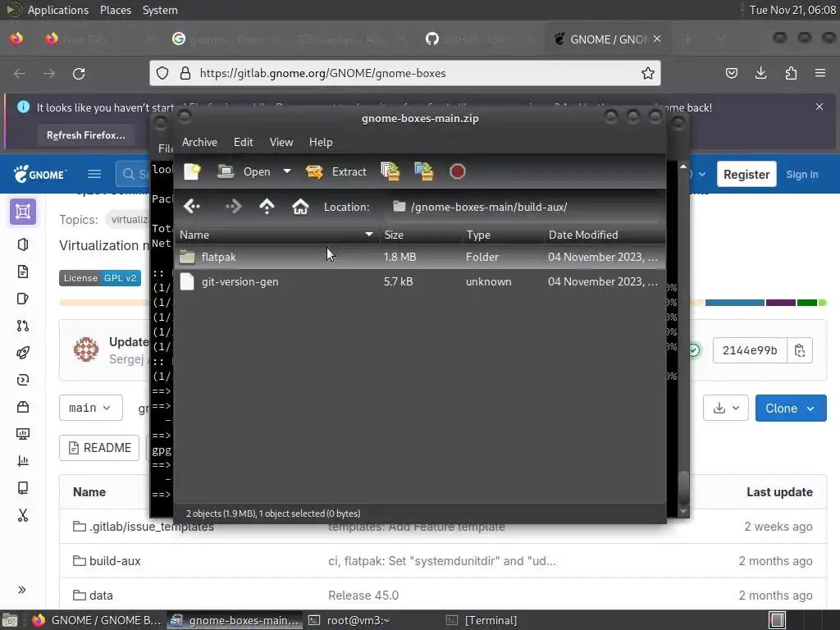Open Firefox Pocket save icon
This screenshot has height=630, width=840.
pos(731,73)
